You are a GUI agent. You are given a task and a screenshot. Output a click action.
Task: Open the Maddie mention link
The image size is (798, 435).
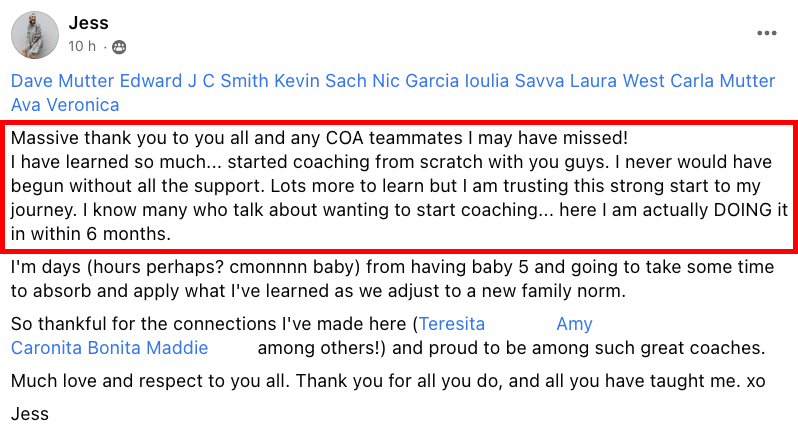(177, 347)
